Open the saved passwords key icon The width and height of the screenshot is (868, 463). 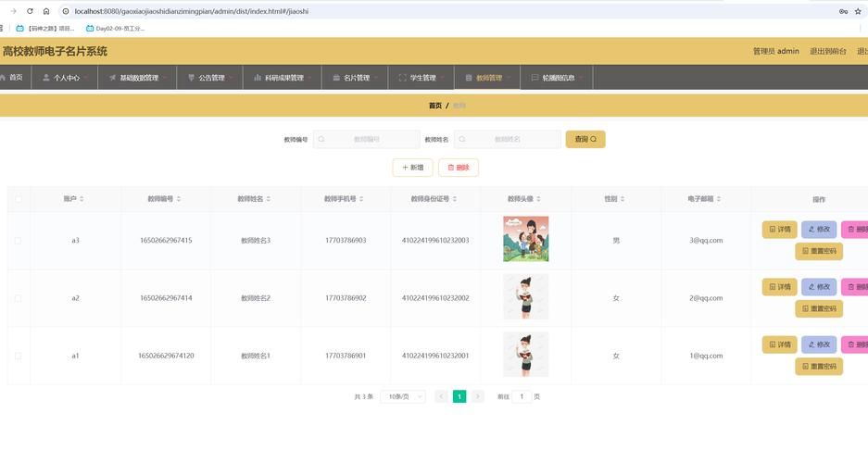pos(843,11)
